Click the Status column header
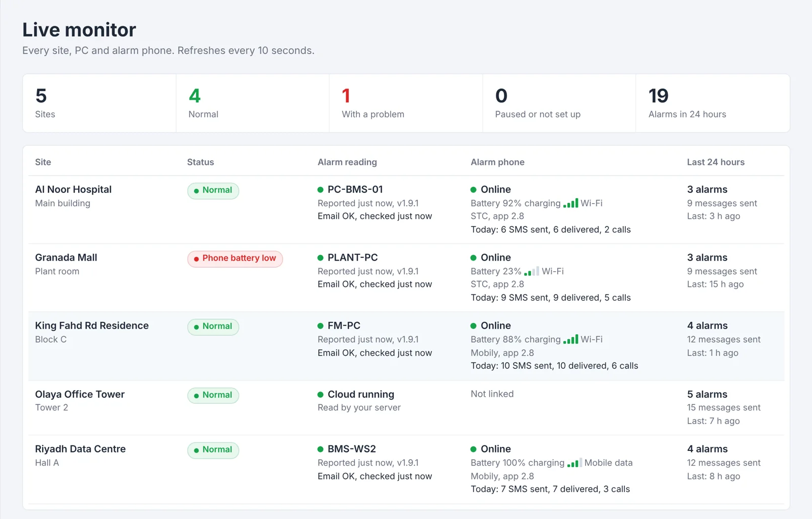 click(200, 162)
